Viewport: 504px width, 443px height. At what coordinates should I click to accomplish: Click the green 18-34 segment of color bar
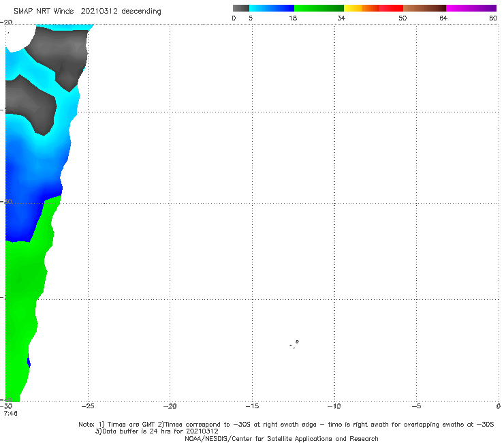pyautogui.click(x=319, y=8)
